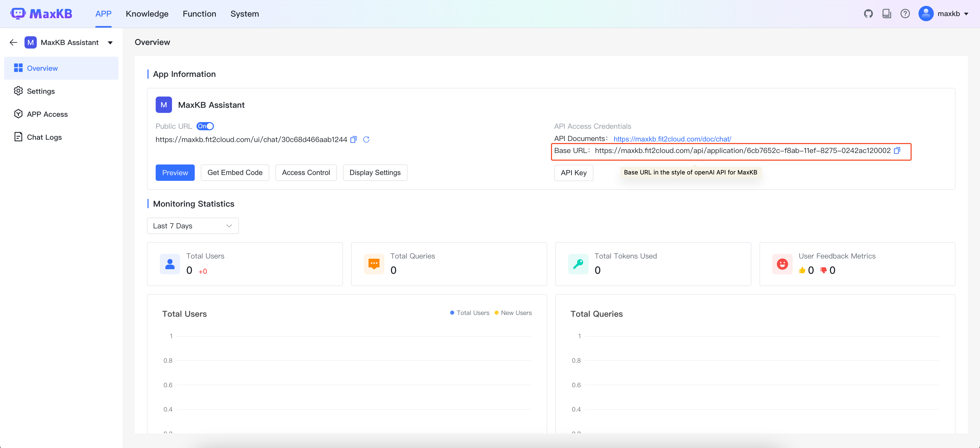The width and height of the screenshot is (980, 448).
Task: Toggle Total Users legend series
Action: coord(470,313)
